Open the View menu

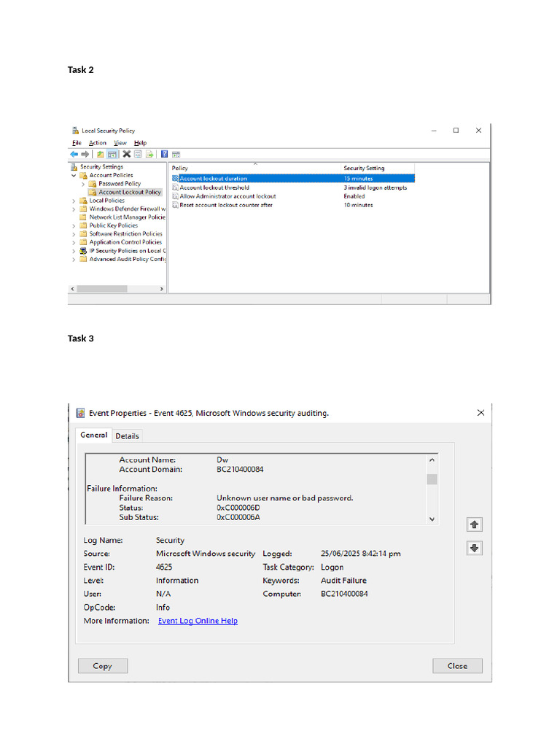click(120, 143)
